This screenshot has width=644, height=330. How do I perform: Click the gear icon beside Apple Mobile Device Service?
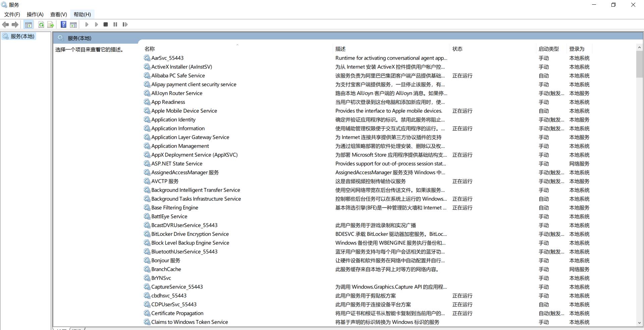coord(147,111)
